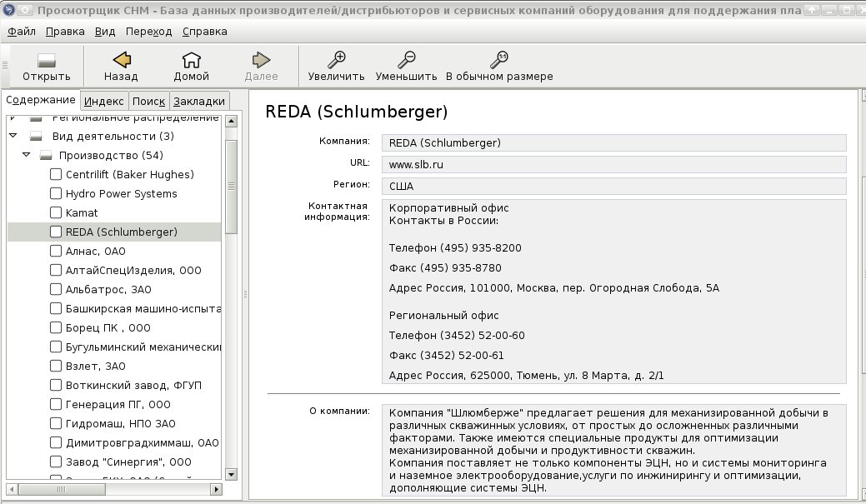The height and width of the screenshot is (504, 866).
Task: Open Башкирская машино-испыта entry
Action: coord(143,308)
